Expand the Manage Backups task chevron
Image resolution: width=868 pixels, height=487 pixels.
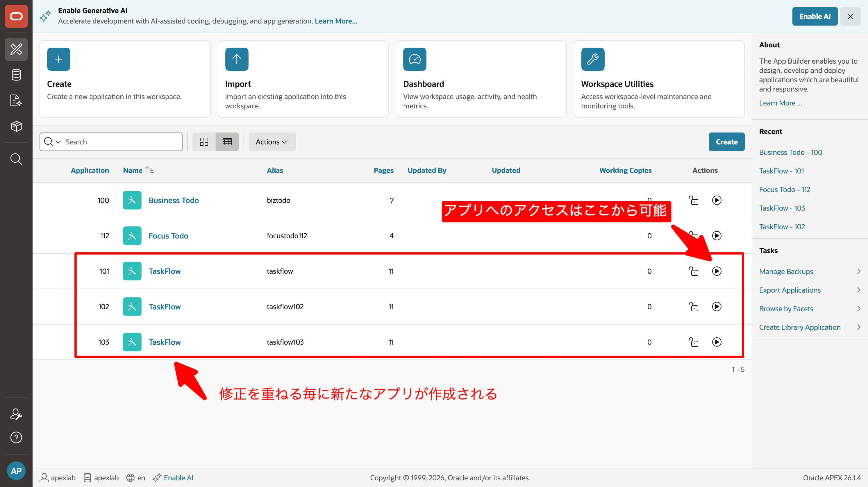pos(859,271)
